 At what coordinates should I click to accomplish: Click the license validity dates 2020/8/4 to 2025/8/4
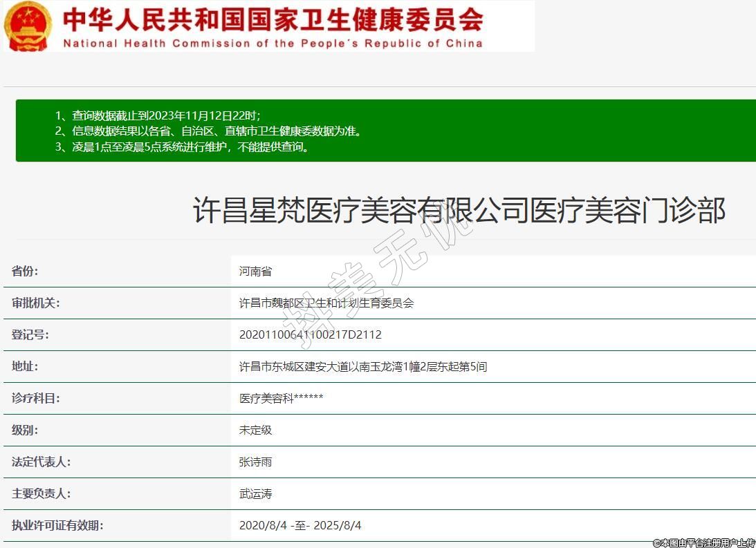tap(299, 525)
